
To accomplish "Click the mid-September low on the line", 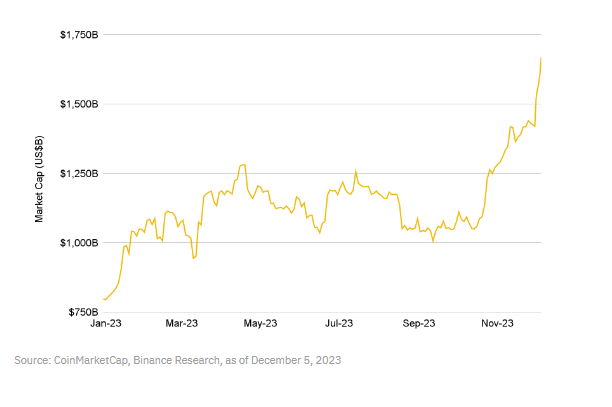I will tap(433, 241).
